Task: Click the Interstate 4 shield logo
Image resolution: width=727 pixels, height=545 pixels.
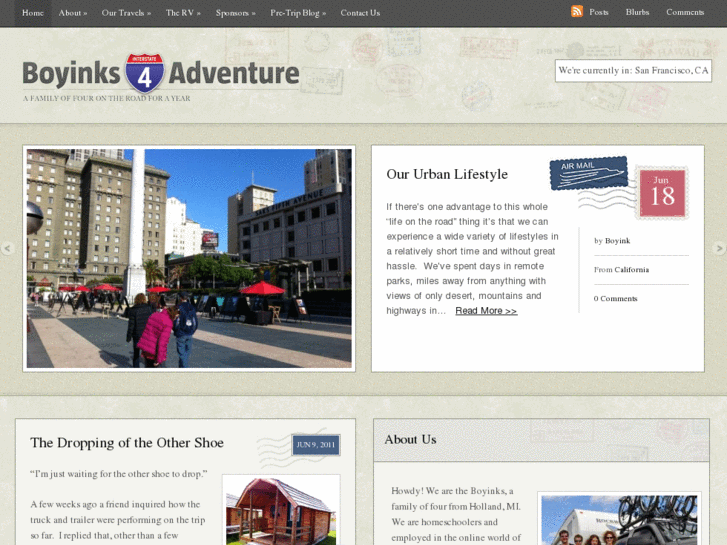Action: pyautogui.click(x=144, y=73)
